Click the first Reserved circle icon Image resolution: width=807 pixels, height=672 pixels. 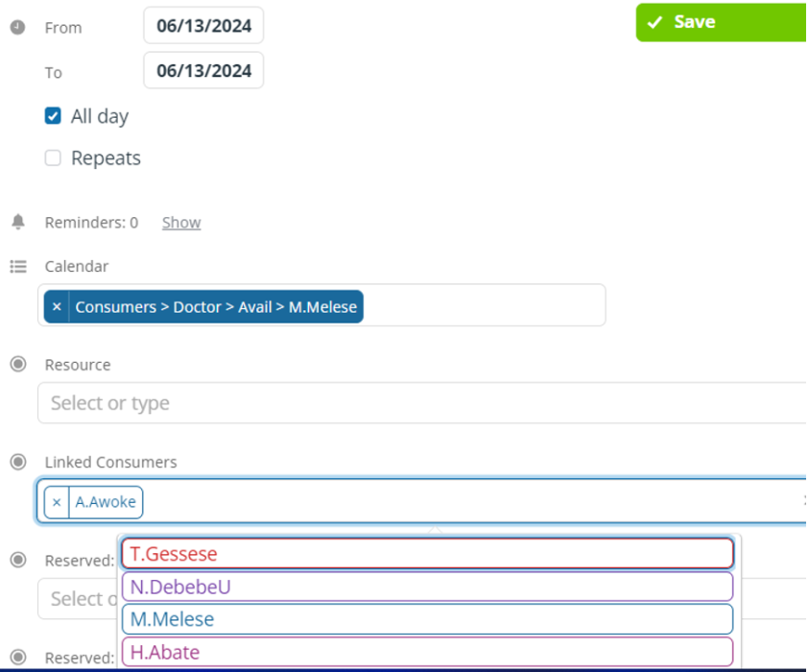(18, 560)
